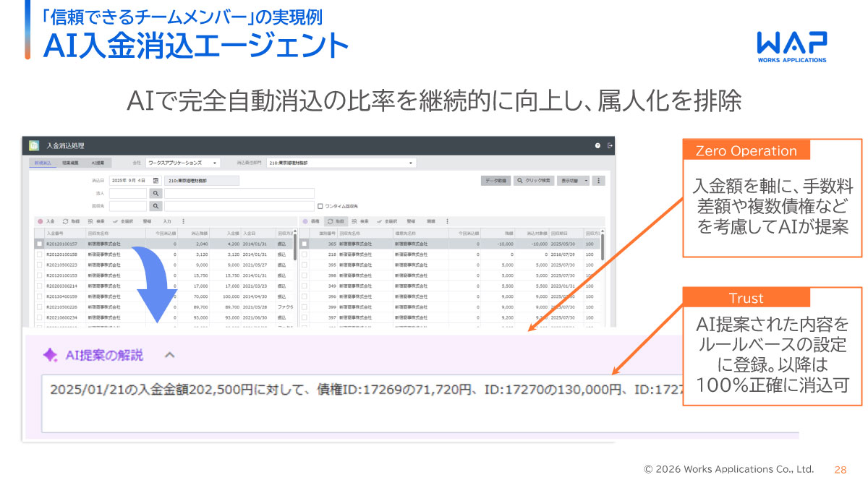This screenshot has width=868, height=488.
Task: Click the logout icon in the dark header
Action: point(610,145)
